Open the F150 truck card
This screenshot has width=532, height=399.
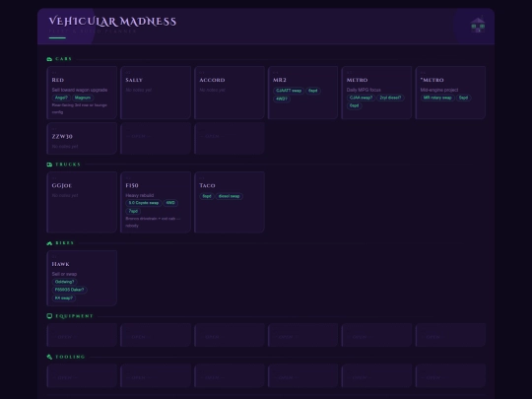(156, 202)
